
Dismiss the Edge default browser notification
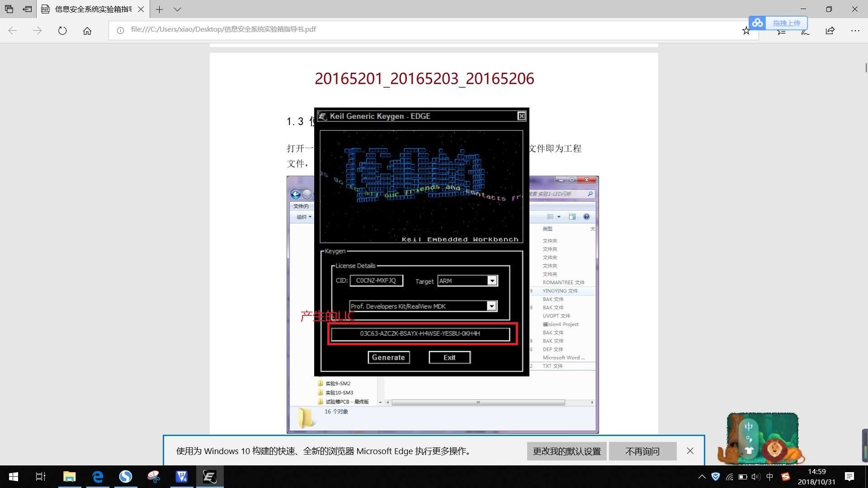click(690, 450)
